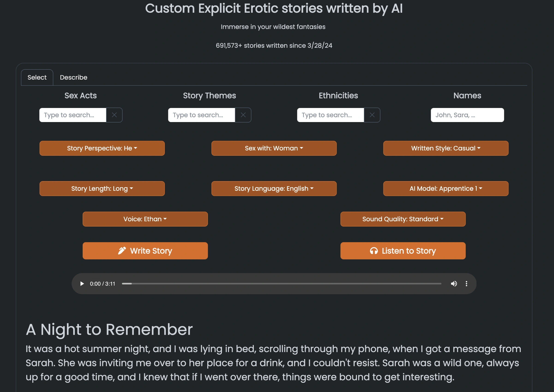Click the X beside Ethnicities search

pyautogui.click(x=372, y=115)
